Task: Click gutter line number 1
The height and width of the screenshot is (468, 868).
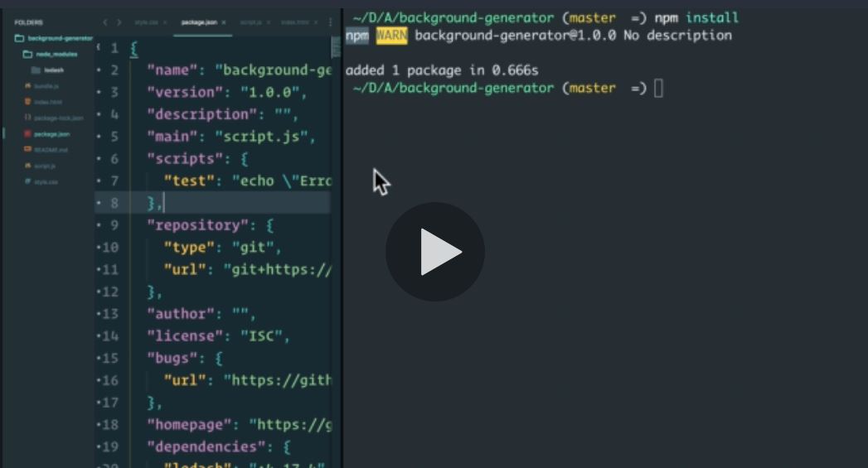Action: (114, 48)
